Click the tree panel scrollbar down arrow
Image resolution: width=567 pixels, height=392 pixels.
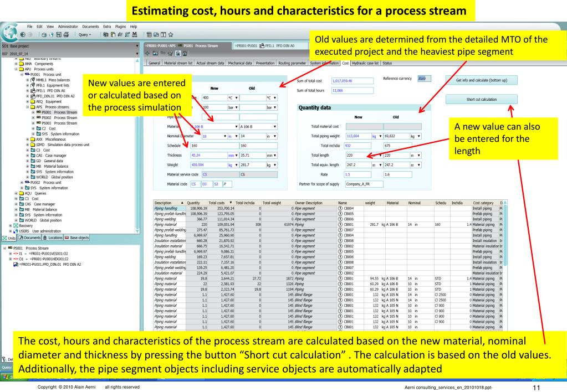(137, 230)
